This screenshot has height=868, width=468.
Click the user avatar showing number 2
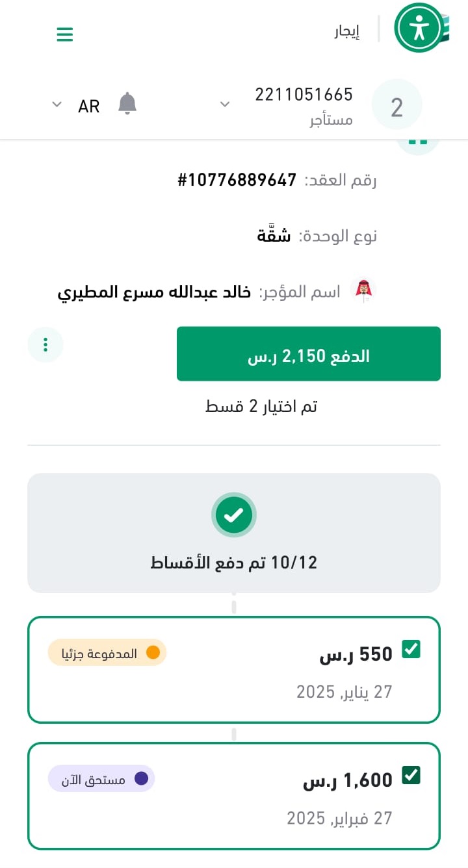(x=396, y=107)
